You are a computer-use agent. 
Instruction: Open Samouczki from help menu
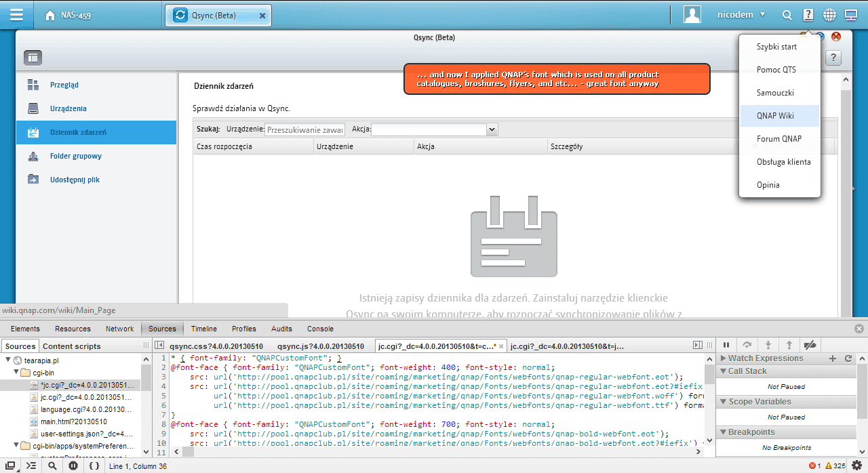click(780, 93)
